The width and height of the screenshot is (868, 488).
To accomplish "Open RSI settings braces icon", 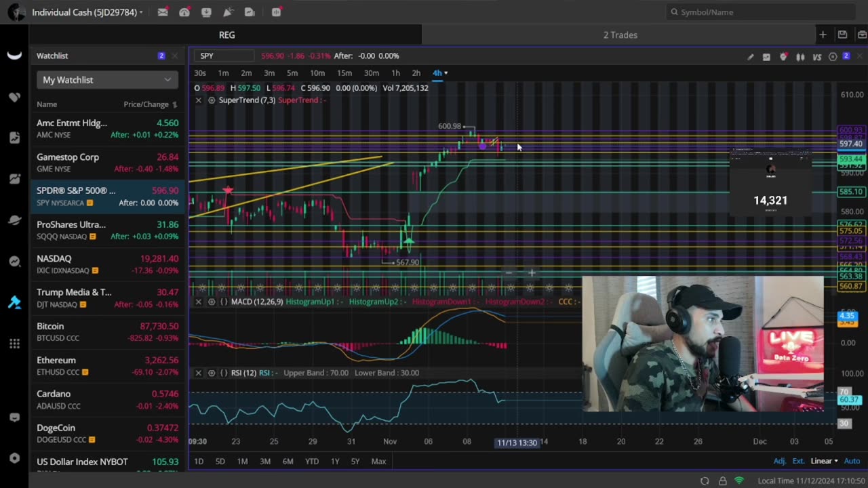I will coord(224,373).
